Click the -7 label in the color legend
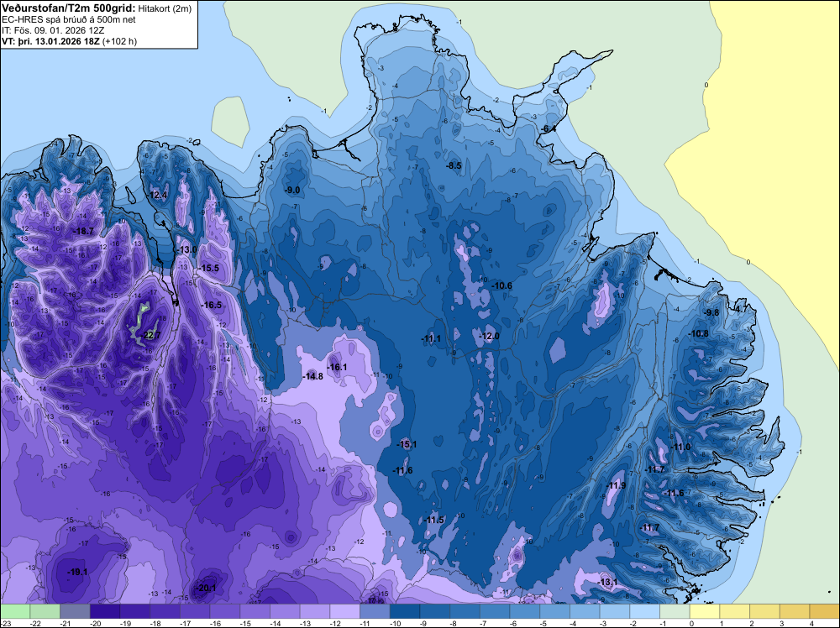This screenshot has height=628, width=840. [x=484, y=623]
